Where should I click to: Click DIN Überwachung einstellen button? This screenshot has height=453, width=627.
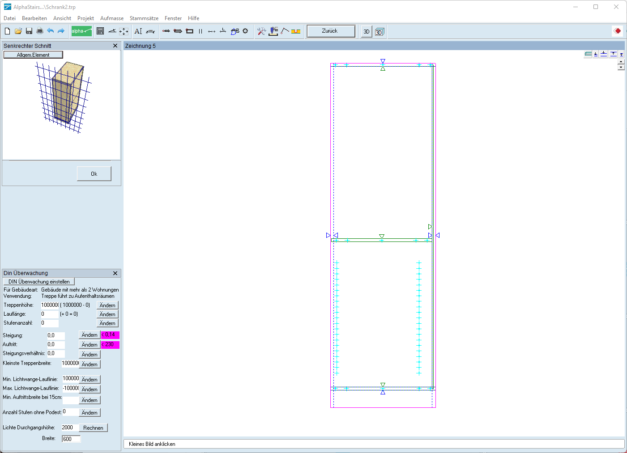coord(39,281)
